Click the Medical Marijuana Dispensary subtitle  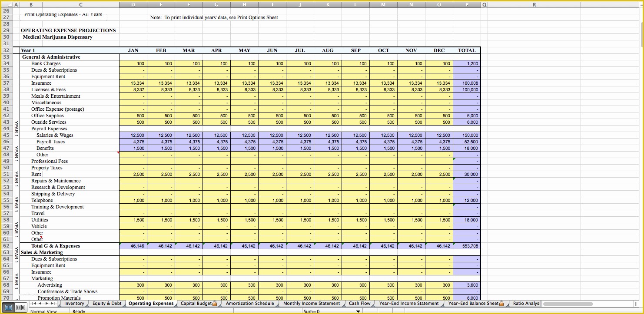coord(57,37)
